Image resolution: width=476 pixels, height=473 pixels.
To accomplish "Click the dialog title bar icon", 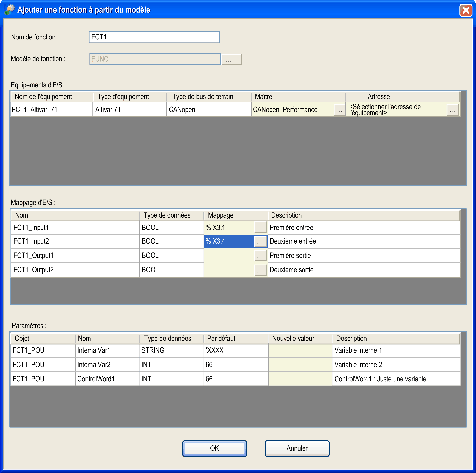I will pyautogui.click(x=10, y=10).
